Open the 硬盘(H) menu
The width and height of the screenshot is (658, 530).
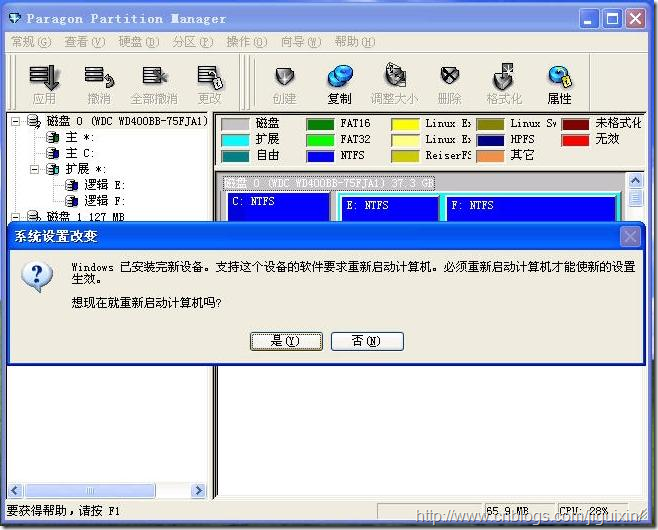(139, 42)
